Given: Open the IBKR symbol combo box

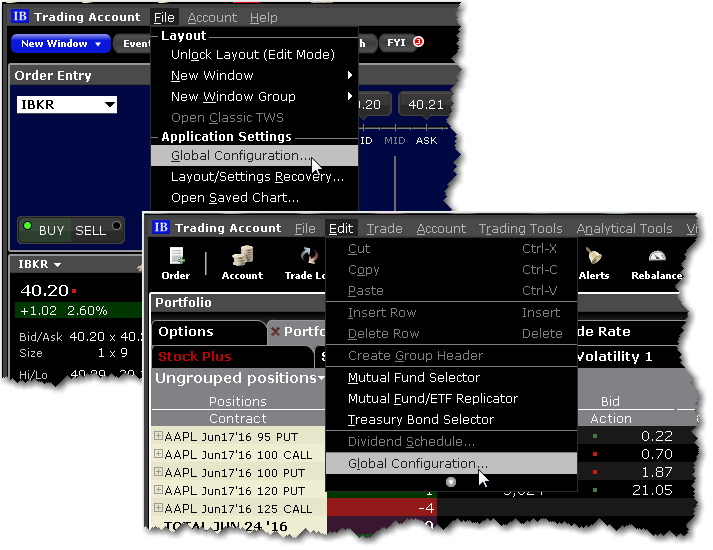Looking at the screenshot, I should tap(67, 105).
